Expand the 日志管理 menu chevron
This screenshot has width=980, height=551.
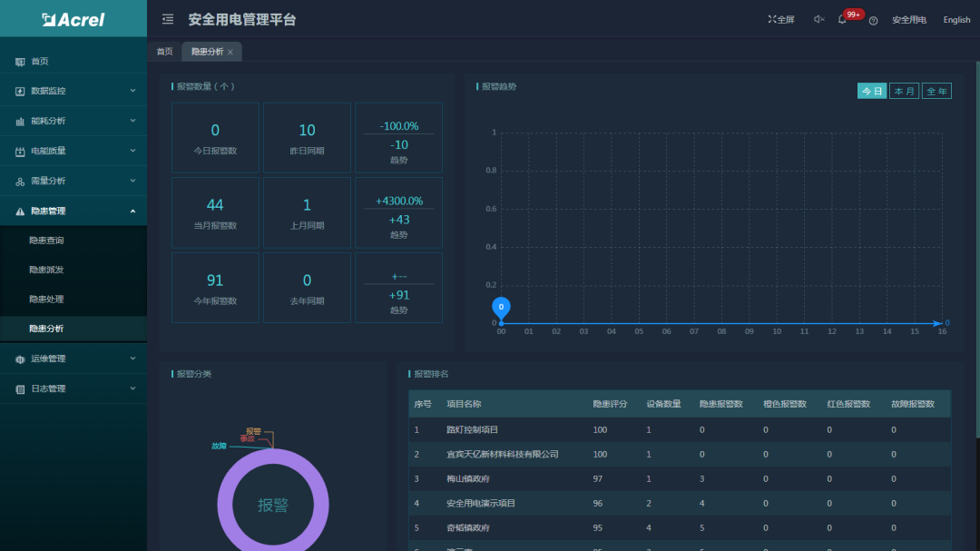click(x=132, y=389)
